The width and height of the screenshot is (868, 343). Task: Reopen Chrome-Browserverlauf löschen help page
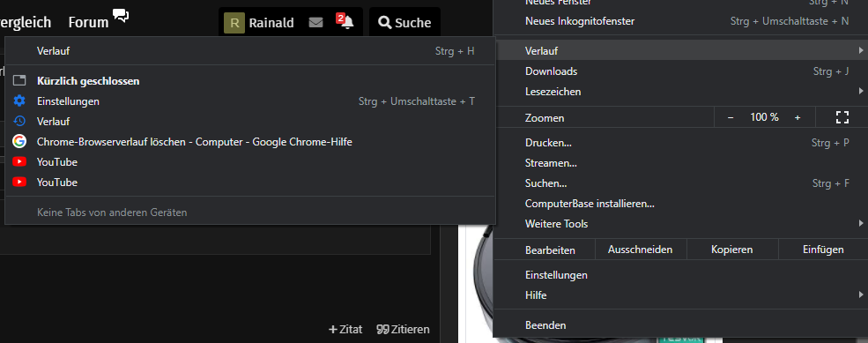pyautogui.click(x=250, y=142)
